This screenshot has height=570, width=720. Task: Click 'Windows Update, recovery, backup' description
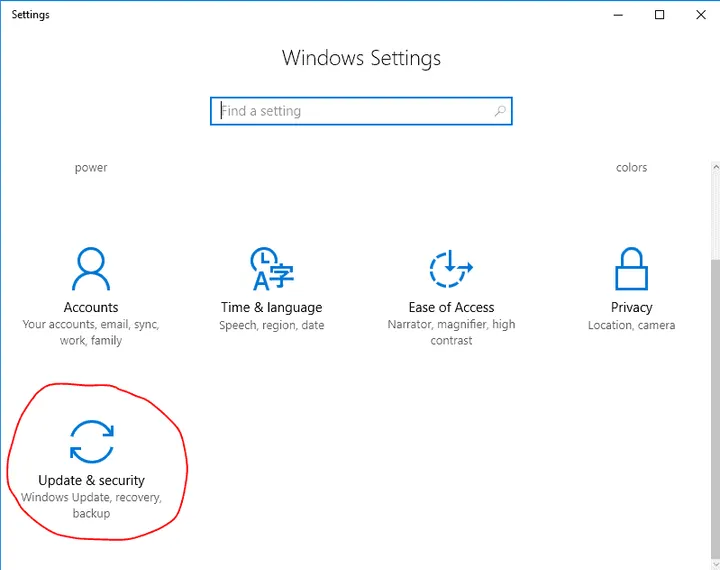pyautogui.click(x=91, y=505)
